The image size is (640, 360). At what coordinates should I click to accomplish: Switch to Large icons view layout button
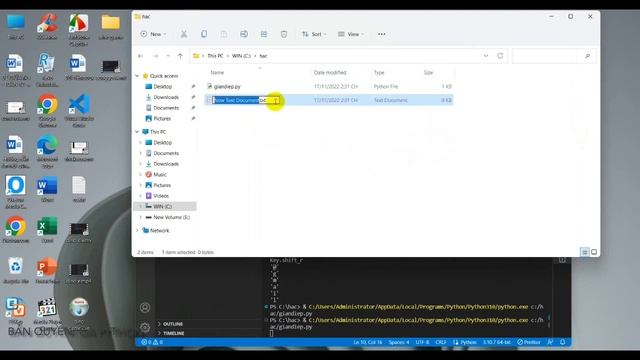594,252
